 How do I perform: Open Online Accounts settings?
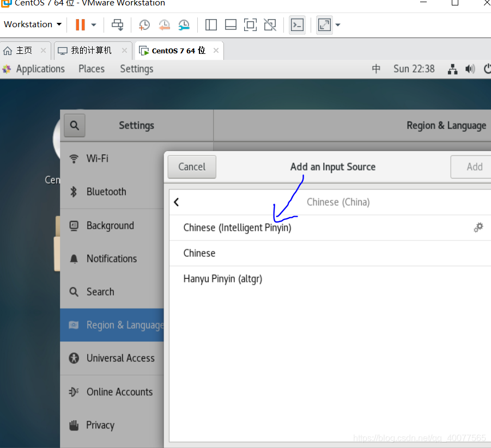point(112,392)
